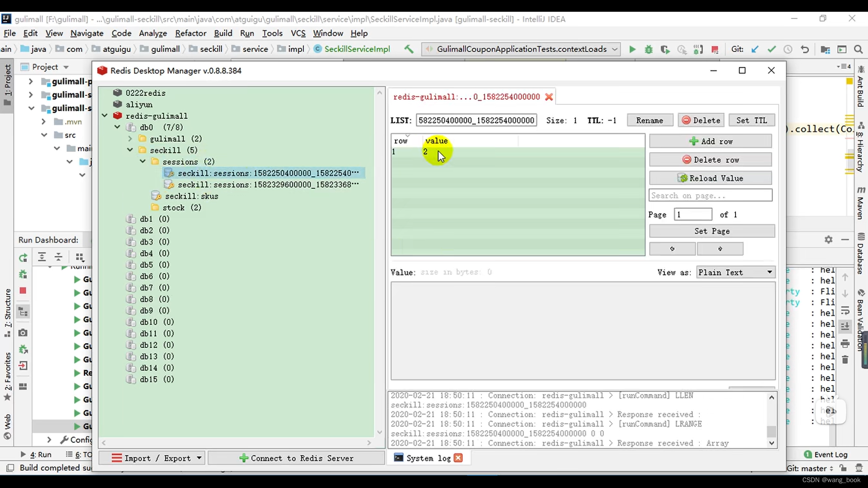Screen dimensions: 868x488
Task: Click Connect to Redis Server button
Action: click(297, 458)
